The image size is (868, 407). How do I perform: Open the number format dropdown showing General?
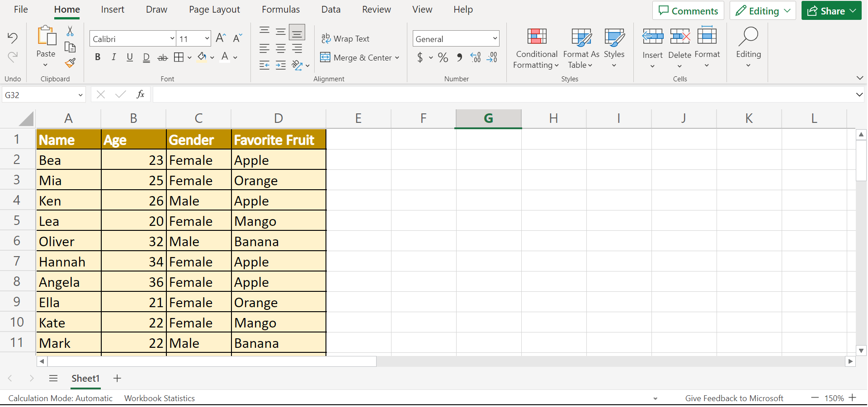[494, 38]
